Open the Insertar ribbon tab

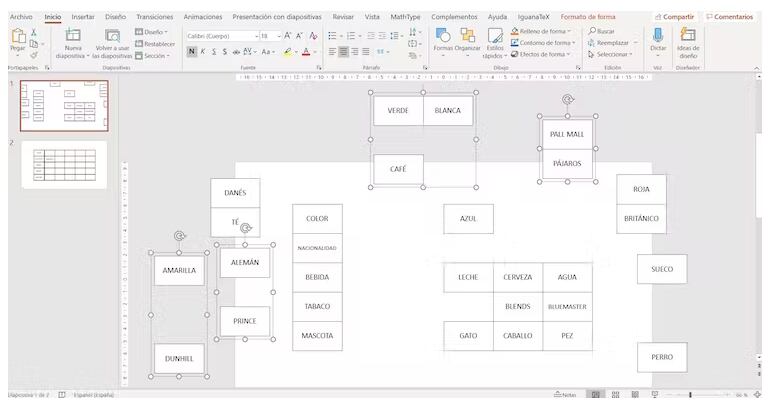click(83, 17)
